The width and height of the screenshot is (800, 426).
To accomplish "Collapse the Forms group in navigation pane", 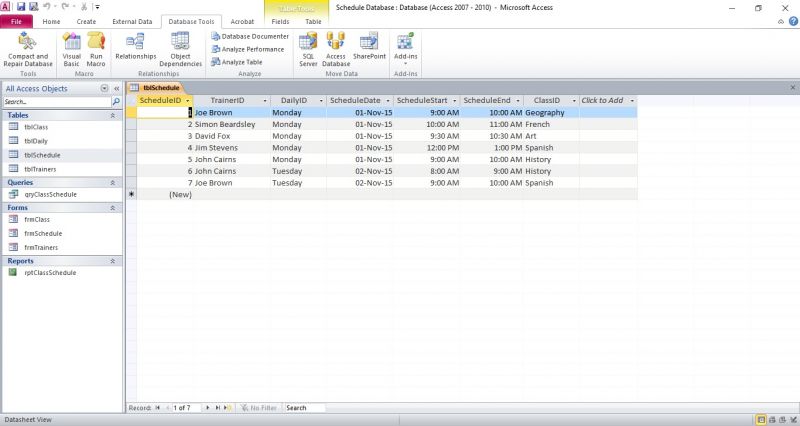I will pos(117,207).
